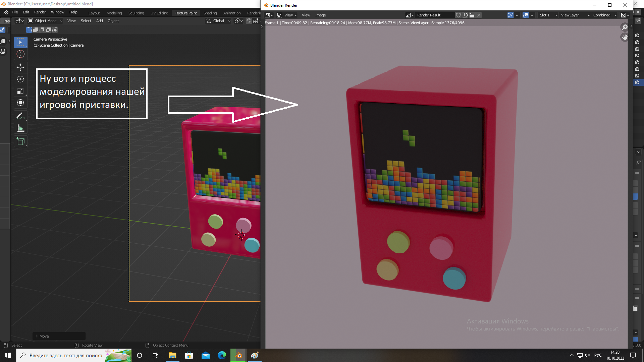Open the overlay options arrow in Render window
Image resolution: width=644 pixels, height=362 pixels.
(x=532, y=15)
